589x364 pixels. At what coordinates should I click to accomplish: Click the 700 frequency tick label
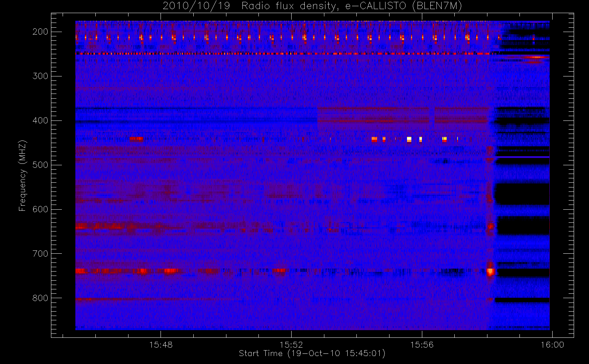(40, 254)
